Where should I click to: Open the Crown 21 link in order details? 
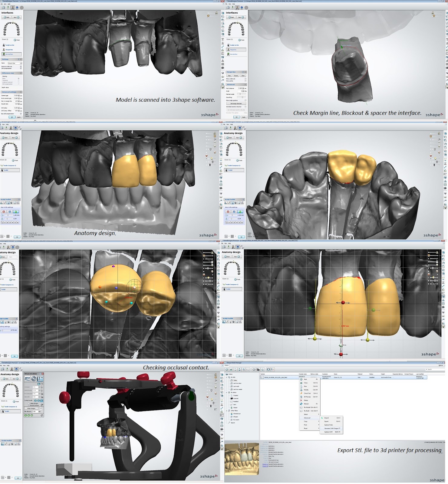point(265,464)
